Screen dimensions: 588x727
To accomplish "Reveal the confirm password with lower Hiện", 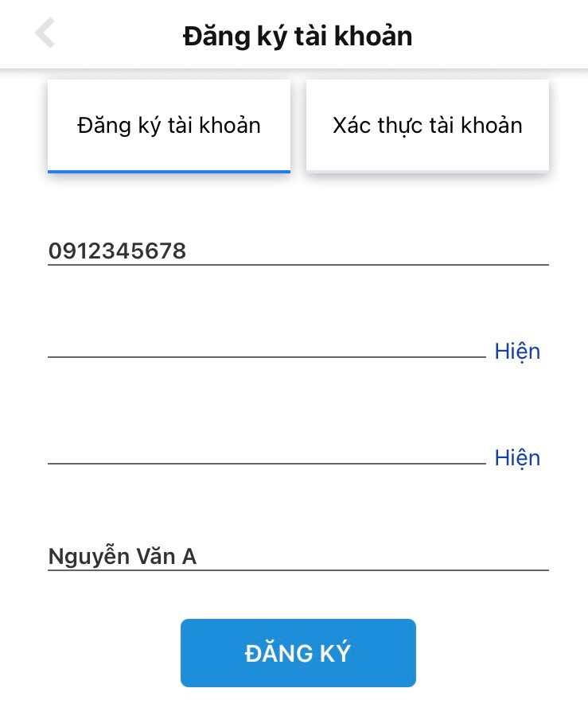I will (x=517, y=458).
